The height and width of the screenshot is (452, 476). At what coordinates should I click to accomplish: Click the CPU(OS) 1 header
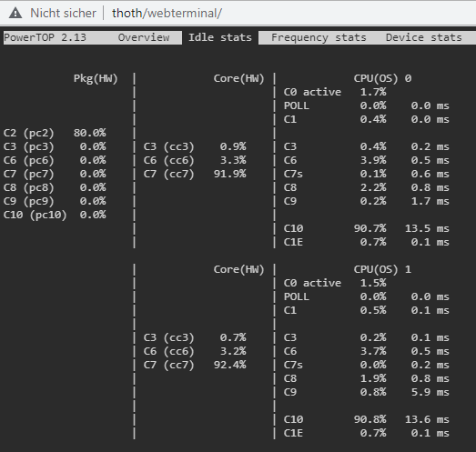pos(382,269)
